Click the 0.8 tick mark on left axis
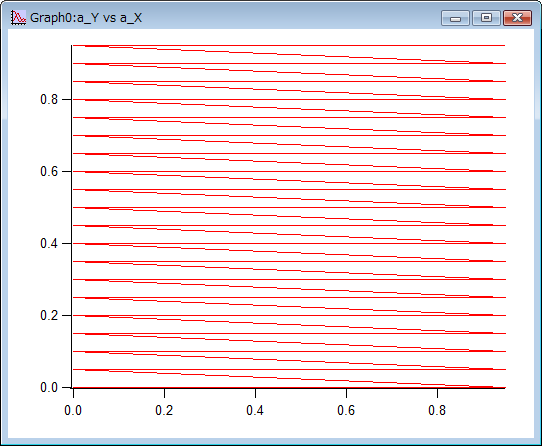The width and height of the screenshot is (542, 446). click(x=67, y=100)
